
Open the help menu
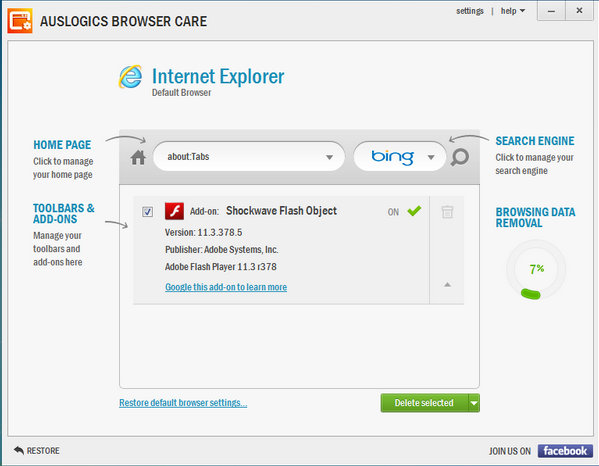pos(513,11)
